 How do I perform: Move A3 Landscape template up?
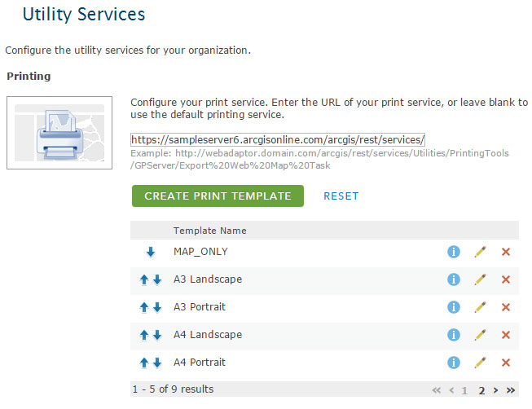click(144, 280)
